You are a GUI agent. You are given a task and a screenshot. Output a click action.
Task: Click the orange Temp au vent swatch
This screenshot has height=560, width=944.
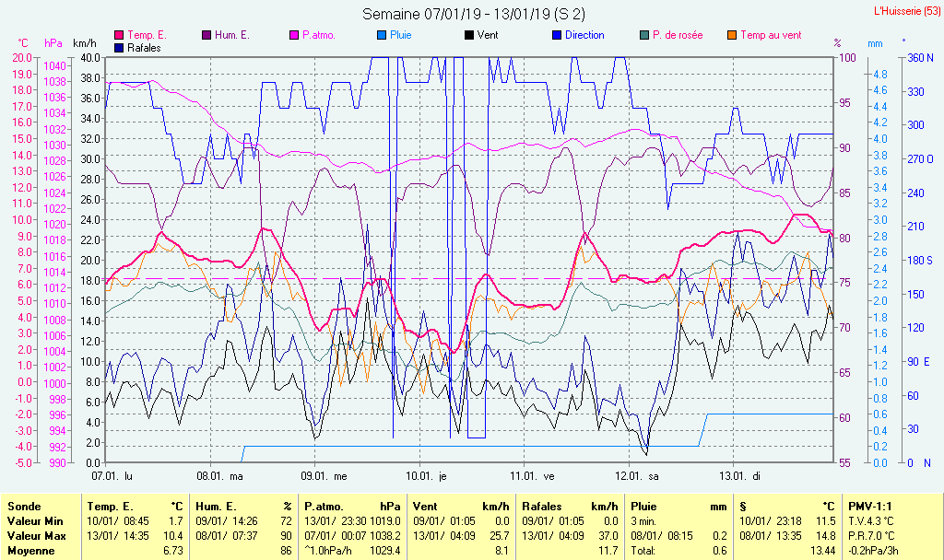(x=732, y=35)
